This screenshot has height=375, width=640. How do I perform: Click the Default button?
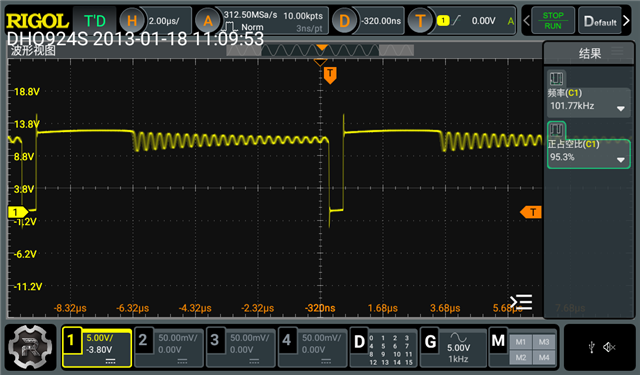(x=600, y=20)
